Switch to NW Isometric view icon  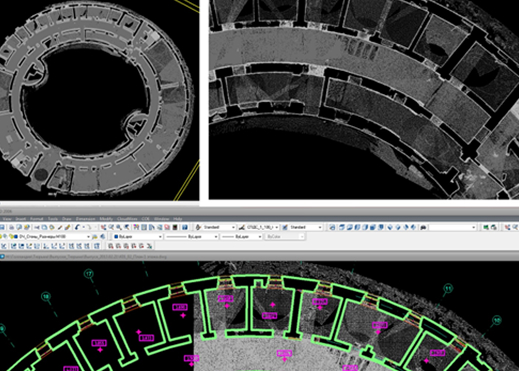[x=414, y=227]
